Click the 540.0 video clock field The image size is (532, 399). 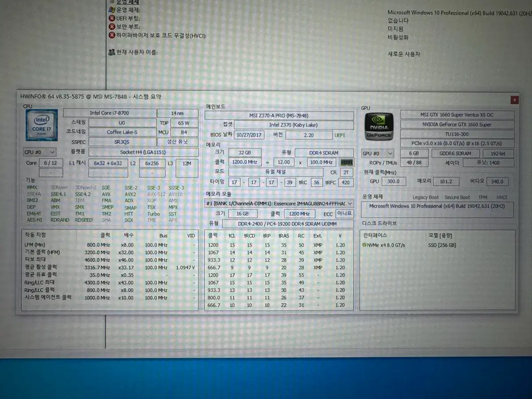[497, 182]
